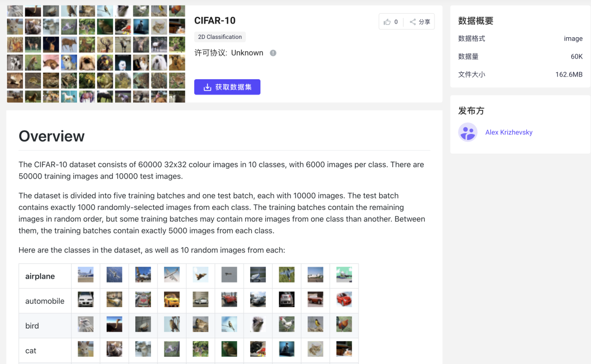
Task: Click the automobile class label cell
Action: pyautogui.click(x=45, y=301)
